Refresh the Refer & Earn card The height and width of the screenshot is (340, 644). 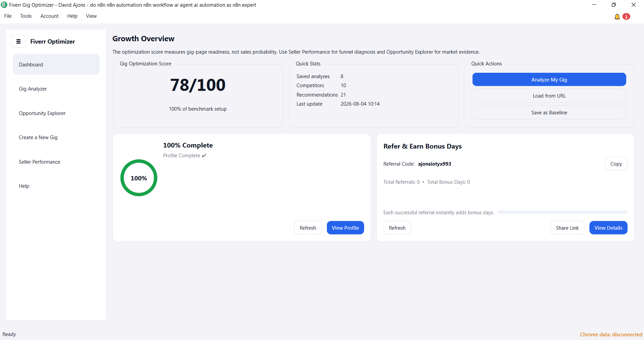point(397,228)
